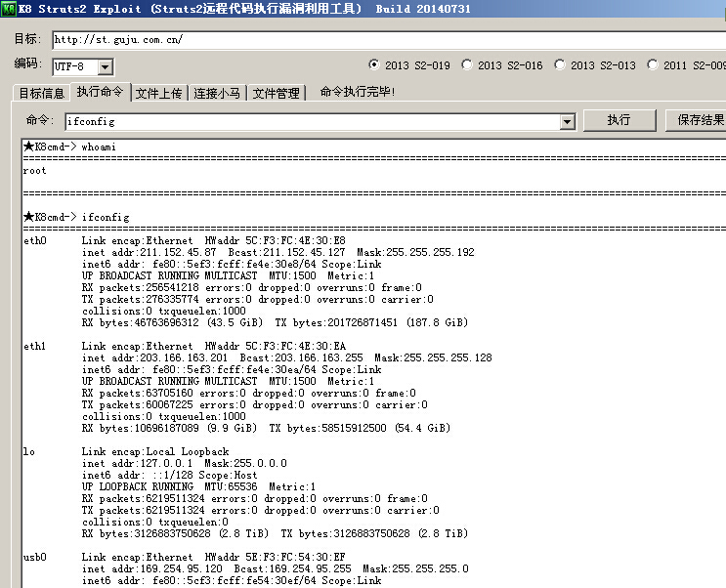Screen dimensions: 726x588
Task: Click the 命令执行完毕! status text
Action: (x=358, y=92)
